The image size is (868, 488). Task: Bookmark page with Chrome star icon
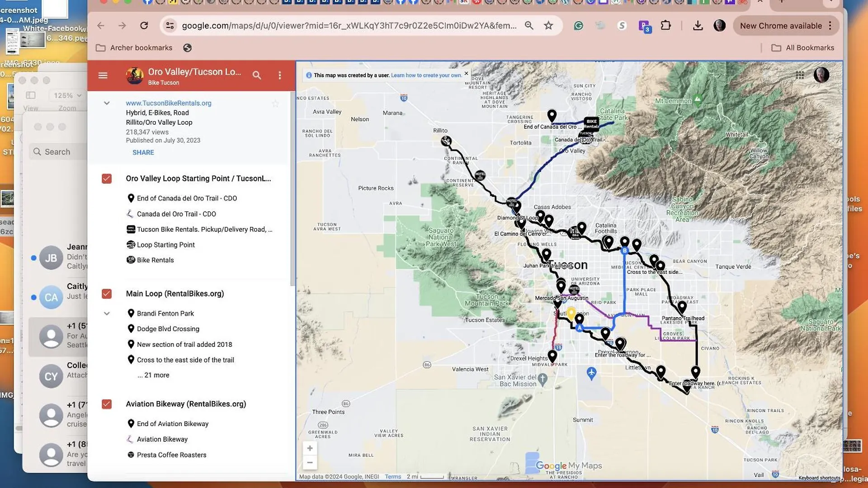pos(548,26)
